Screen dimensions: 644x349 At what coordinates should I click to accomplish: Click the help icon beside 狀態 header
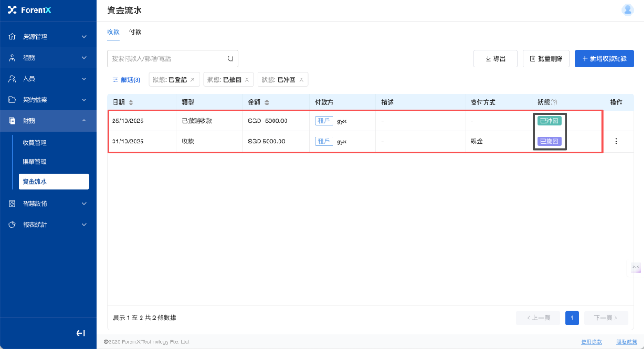(x=554, y=102)
